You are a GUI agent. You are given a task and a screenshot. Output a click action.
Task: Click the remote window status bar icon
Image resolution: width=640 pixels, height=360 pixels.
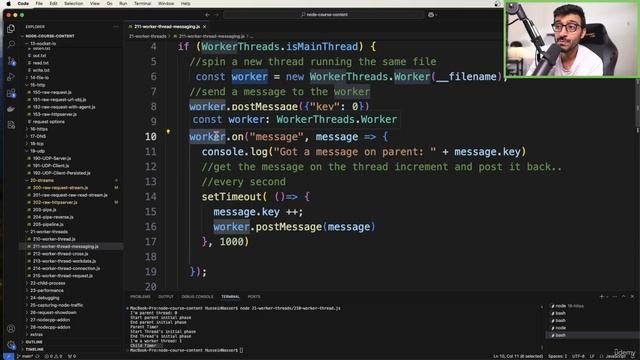coord(9,356)
